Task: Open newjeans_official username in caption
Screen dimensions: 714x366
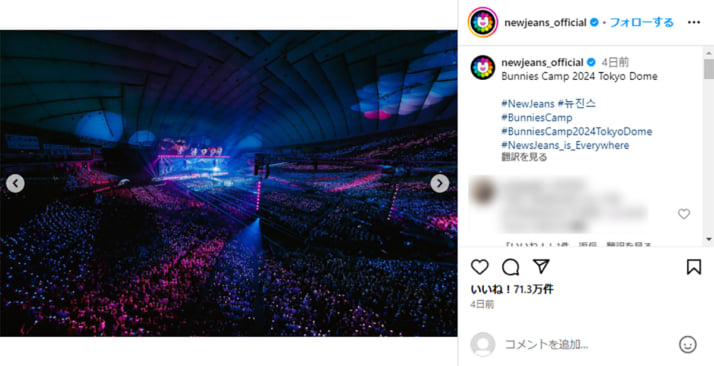Action: [x=542, y=62]
